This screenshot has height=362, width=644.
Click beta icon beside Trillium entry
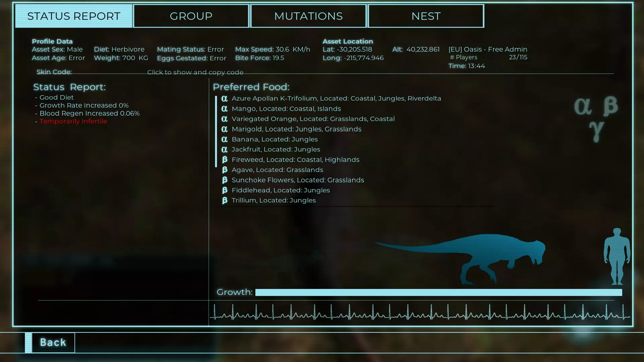tap(224, 200)
